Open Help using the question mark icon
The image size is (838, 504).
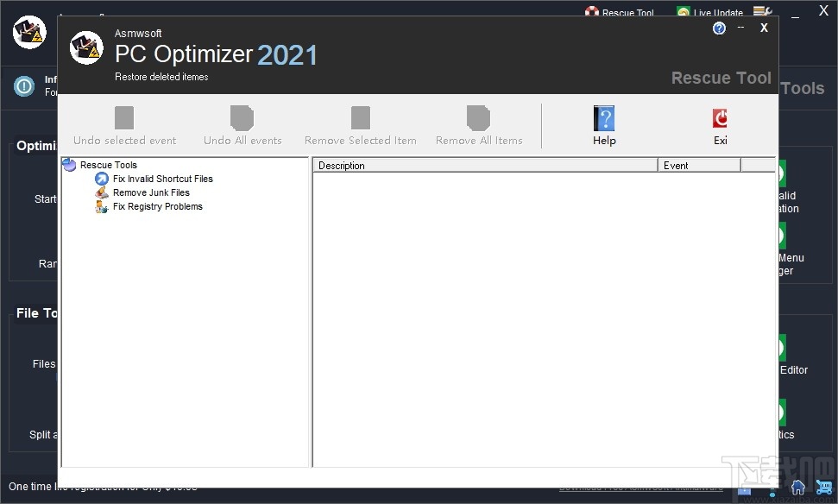point(603,118)
